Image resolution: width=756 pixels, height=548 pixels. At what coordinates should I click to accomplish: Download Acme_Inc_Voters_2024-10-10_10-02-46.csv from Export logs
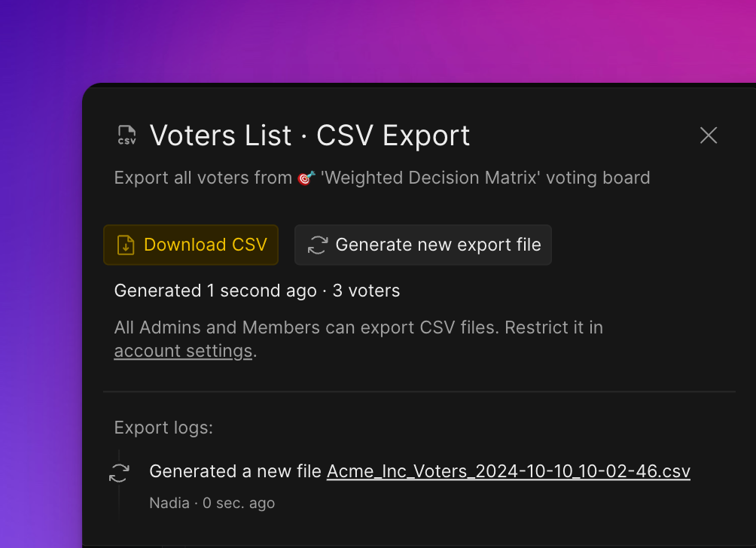508,471
